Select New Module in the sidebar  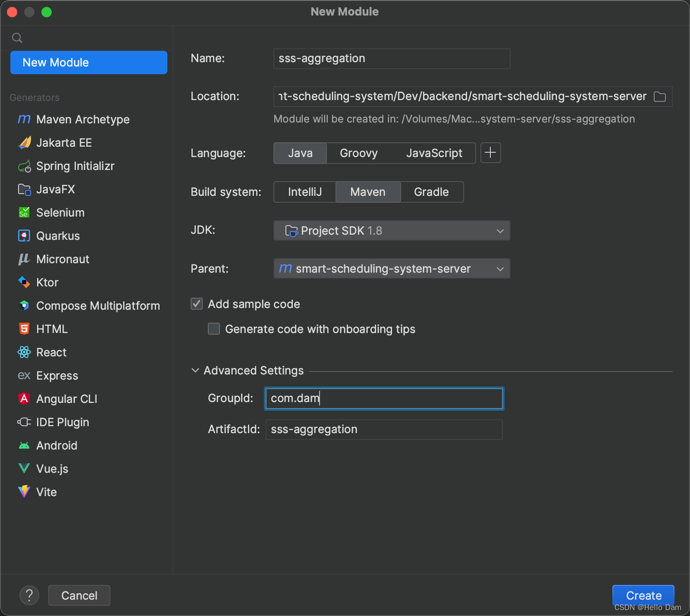pos(89,63)
